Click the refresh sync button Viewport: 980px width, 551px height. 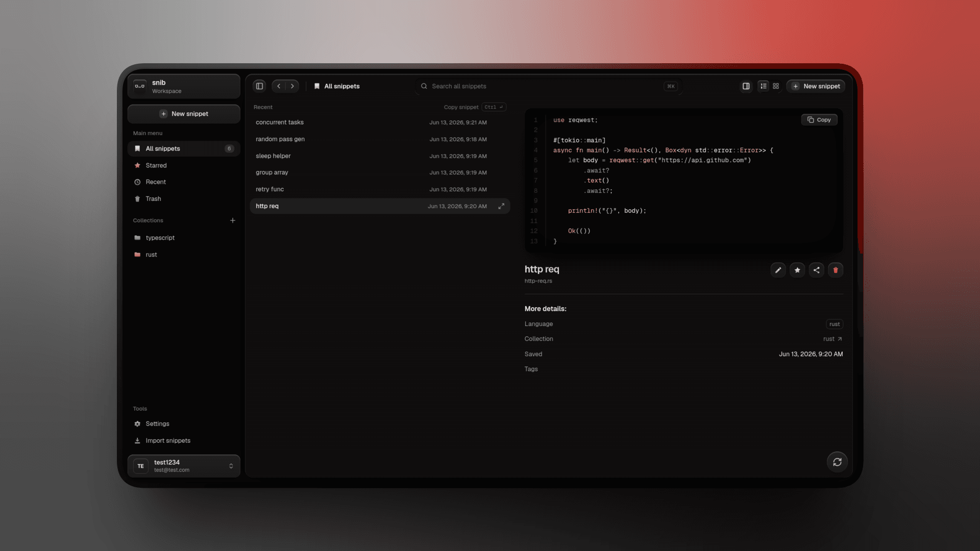tap(837, 462)
